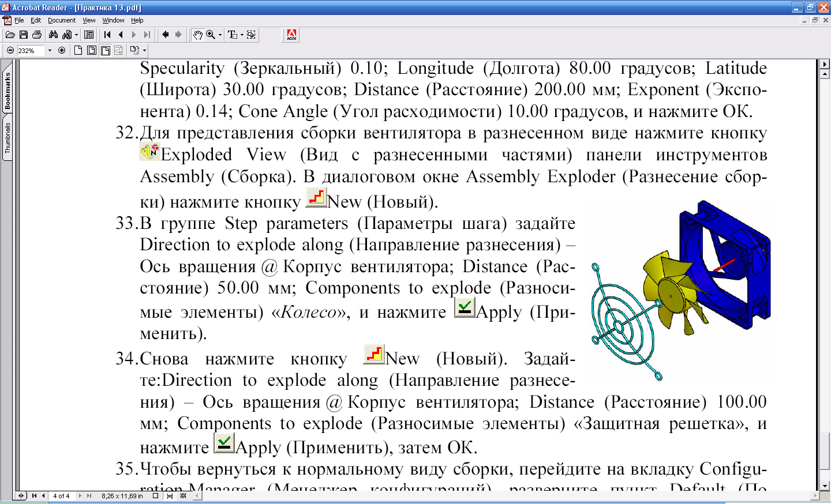Minimize the inner document window
This screenshot has height=504, width=831.
pos(804,20)
